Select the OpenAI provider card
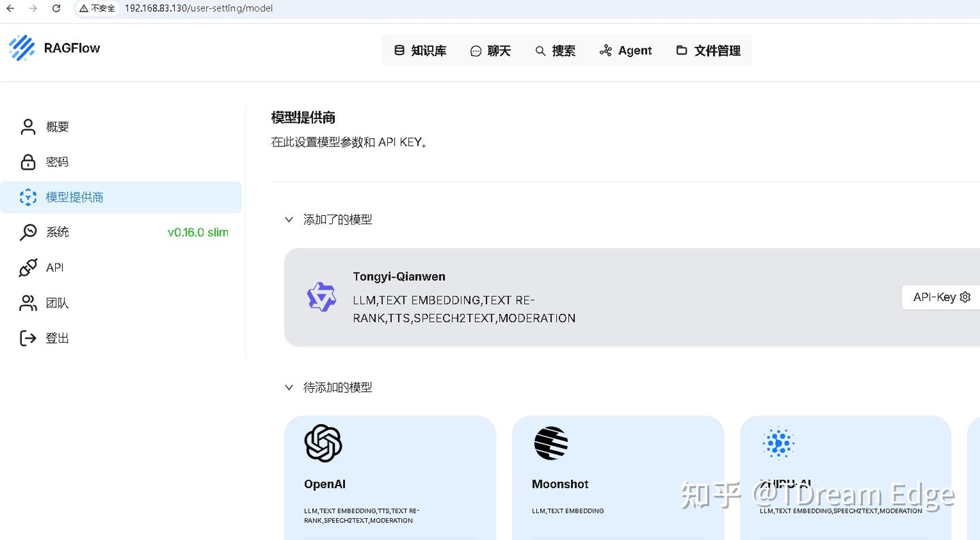This screenshot has height=540, width=980. point(390,477)
